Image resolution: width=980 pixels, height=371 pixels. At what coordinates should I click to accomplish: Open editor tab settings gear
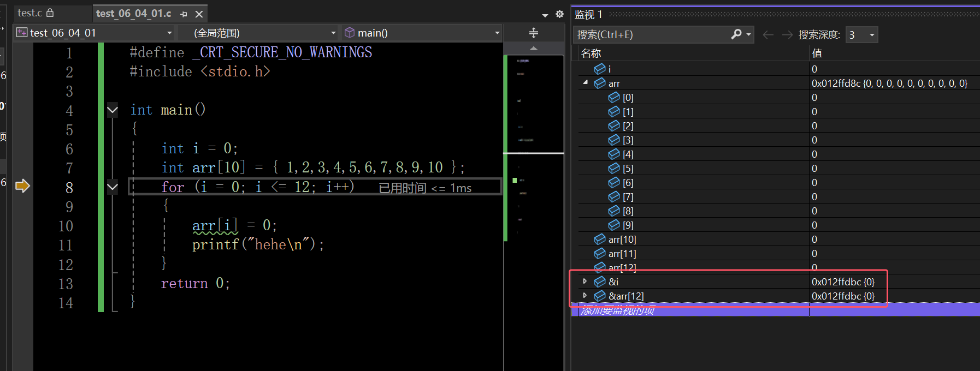coord(559,14)
